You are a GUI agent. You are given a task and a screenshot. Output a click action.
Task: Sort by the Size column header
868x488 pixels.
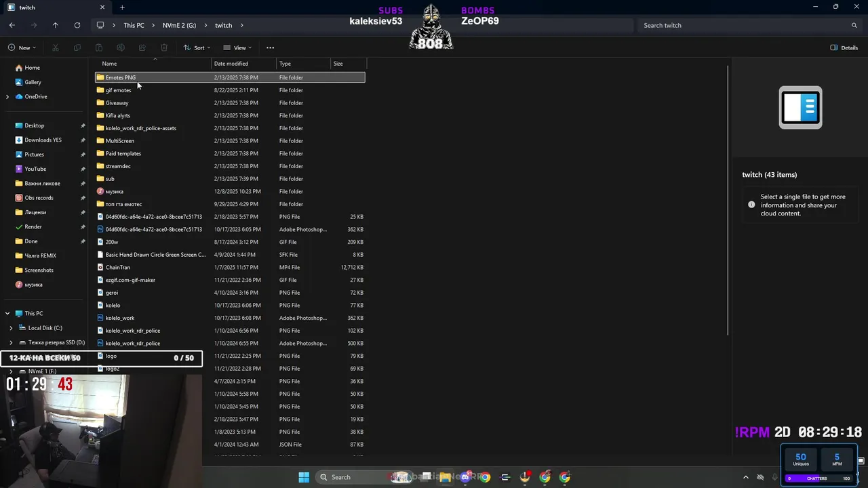(348, 63)
